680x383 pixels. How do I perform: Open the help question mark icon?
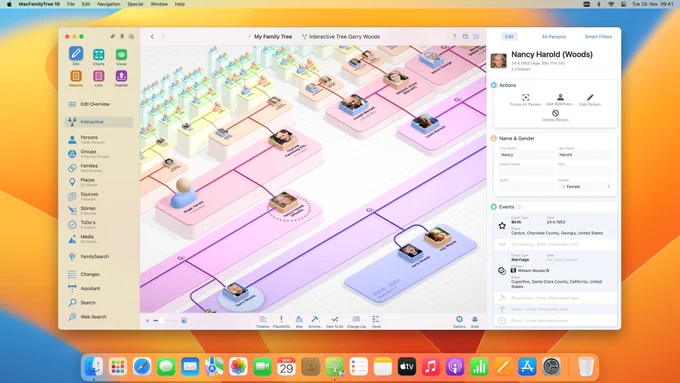click(454, 36)
